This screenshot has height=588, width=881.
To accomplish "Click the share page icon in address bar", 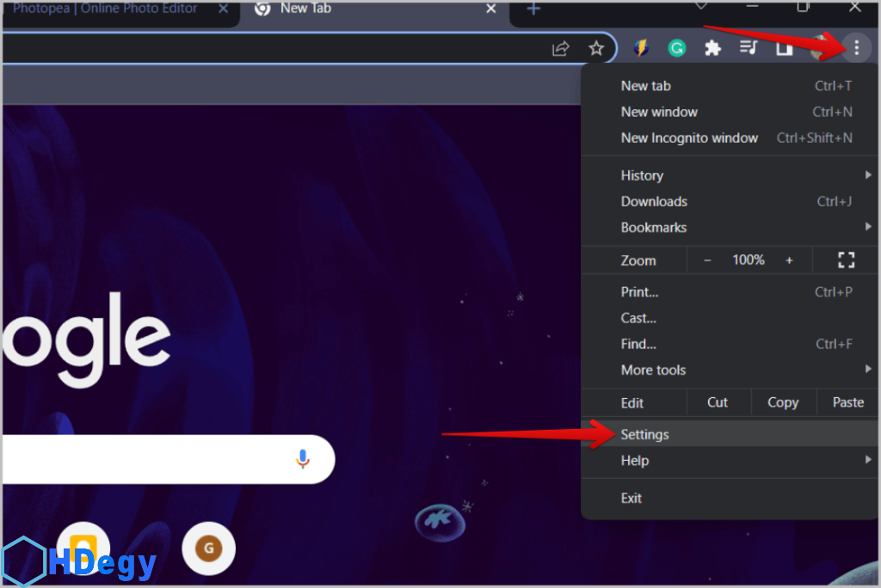I will 560,48.
